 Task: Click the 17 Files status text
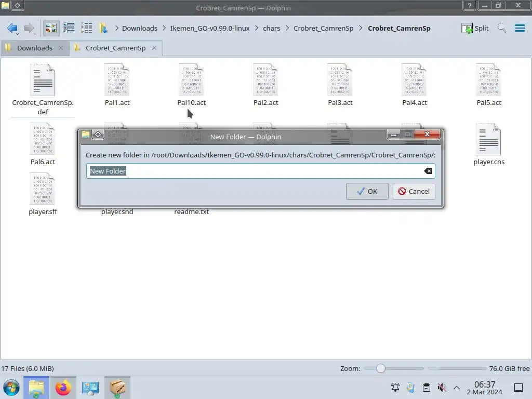[28, 368]
